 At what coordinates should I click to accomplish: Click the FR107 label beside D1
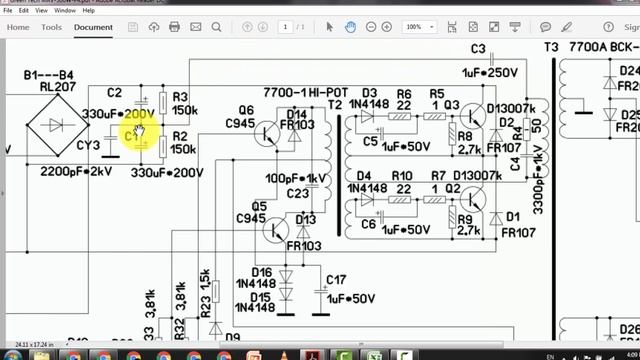[518, 233]
